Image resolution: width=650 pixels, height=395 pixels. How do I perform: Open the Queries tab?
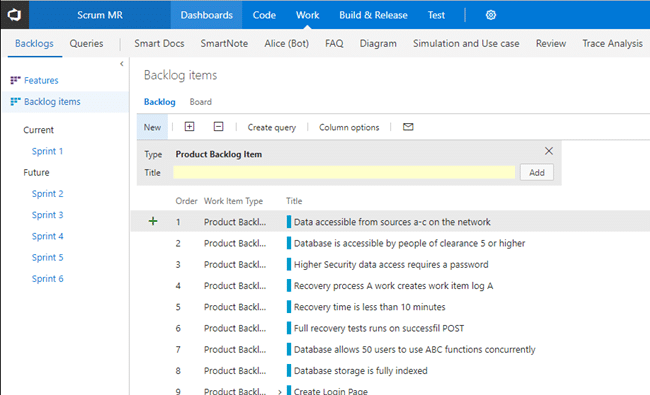[86, 43]
